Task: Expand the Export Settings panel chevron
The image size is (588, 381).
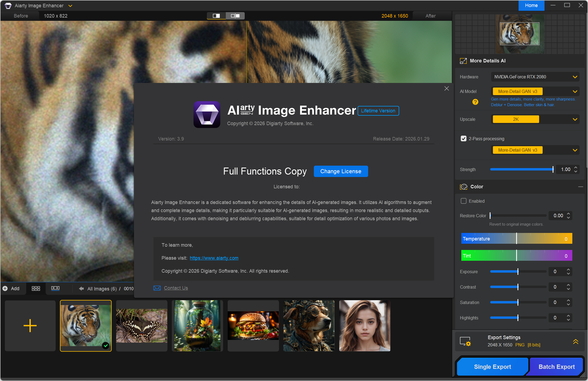Action: [x=576, y=342]
